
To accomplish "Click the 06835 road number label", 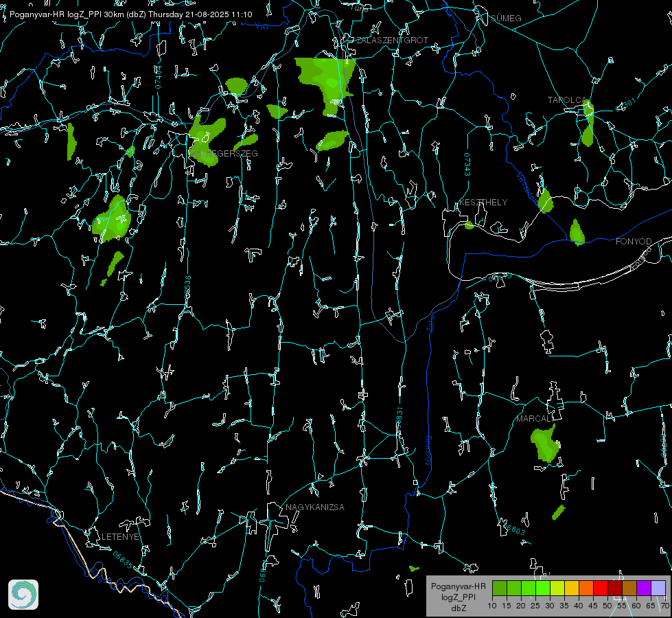I will (123, 560).
